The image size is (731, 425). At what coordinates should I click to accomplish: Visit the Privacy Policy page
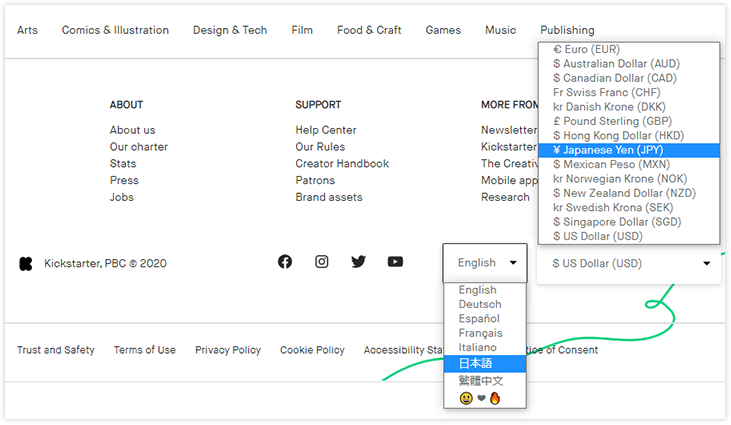228,350
